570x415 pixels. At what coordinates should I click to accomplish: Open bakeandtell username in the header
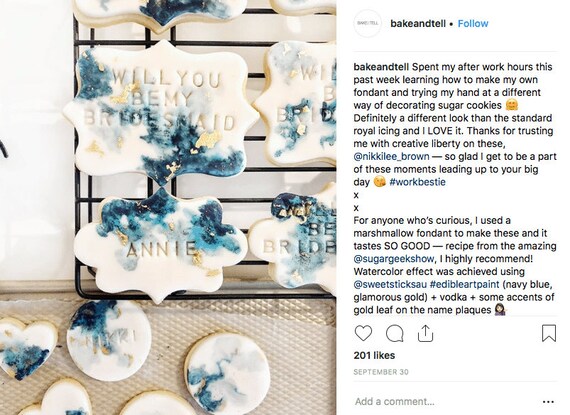pyautogui.click(x=418, y=24)
